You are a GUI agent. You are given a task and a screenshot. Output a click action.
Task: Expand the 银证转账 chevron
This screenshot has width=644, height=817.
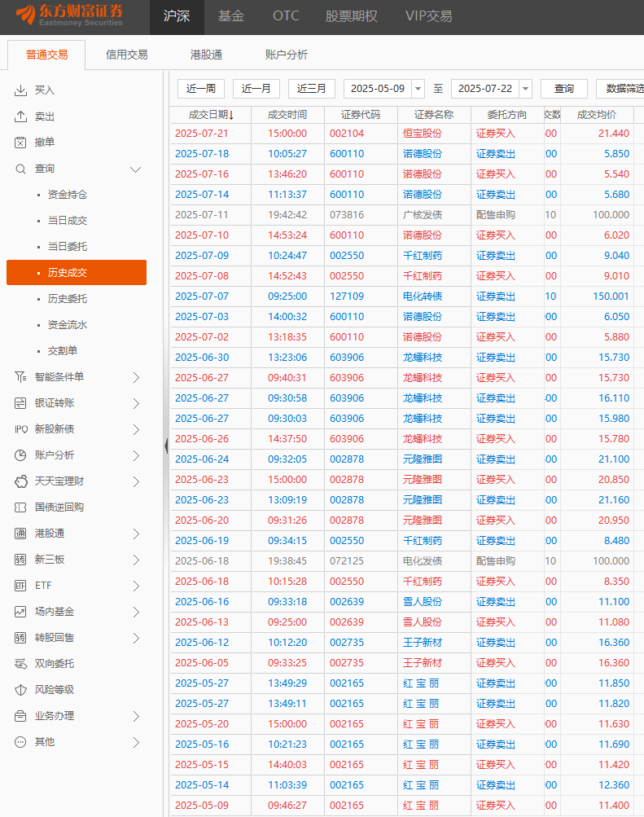pyautogui.click(x=137, y=403)
